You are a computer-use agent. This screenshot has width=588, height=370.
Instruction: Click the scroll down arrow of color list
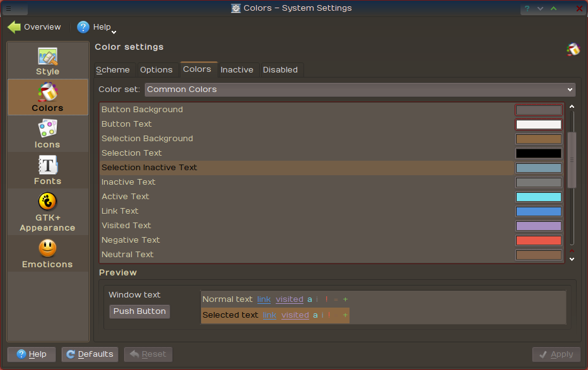click(x=572, y=259)
